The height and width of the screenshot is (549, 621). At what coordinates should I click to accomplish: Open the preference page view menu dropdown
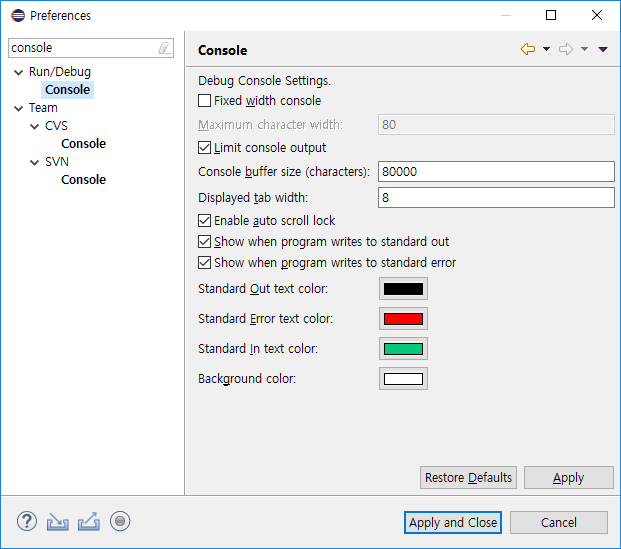point(603,49)
